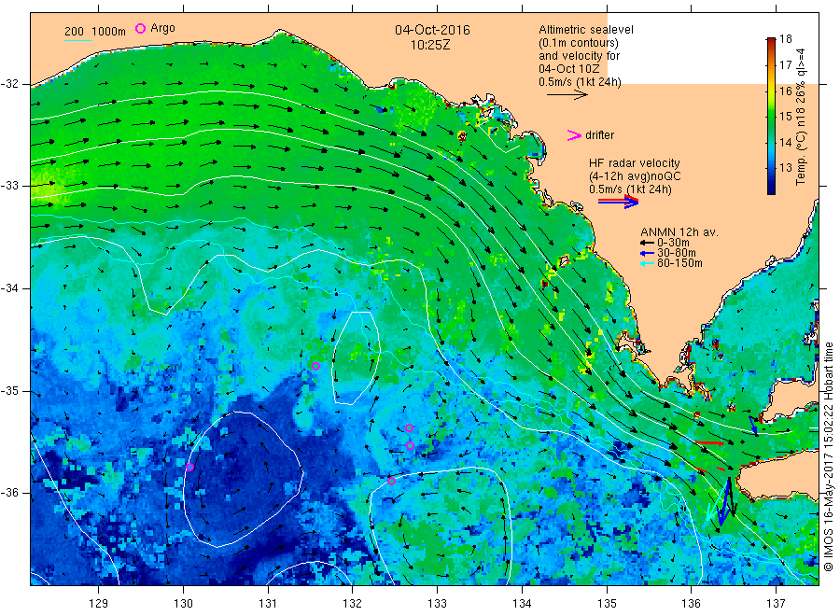Click the -32 latitude axis label
The height and width of the screenshot is (616, 840).
click(x=9, y=84)
